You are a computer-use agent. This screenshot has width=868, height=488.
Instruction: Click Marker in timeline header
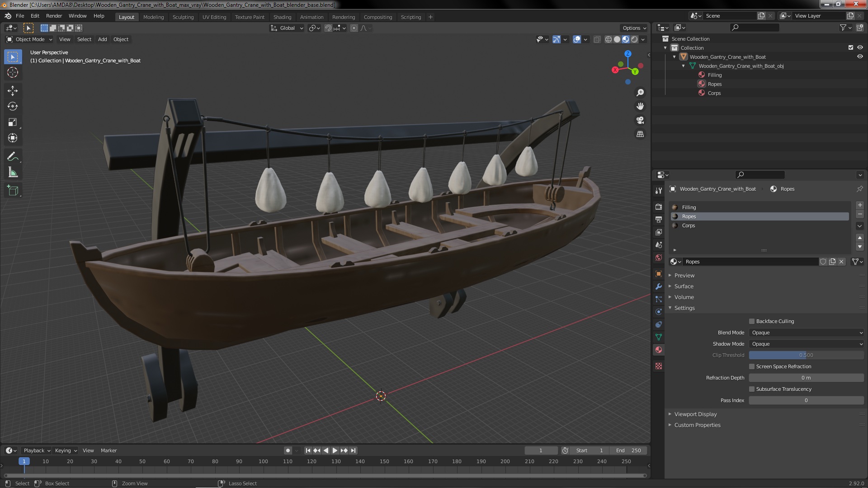(x=108, y=450)
